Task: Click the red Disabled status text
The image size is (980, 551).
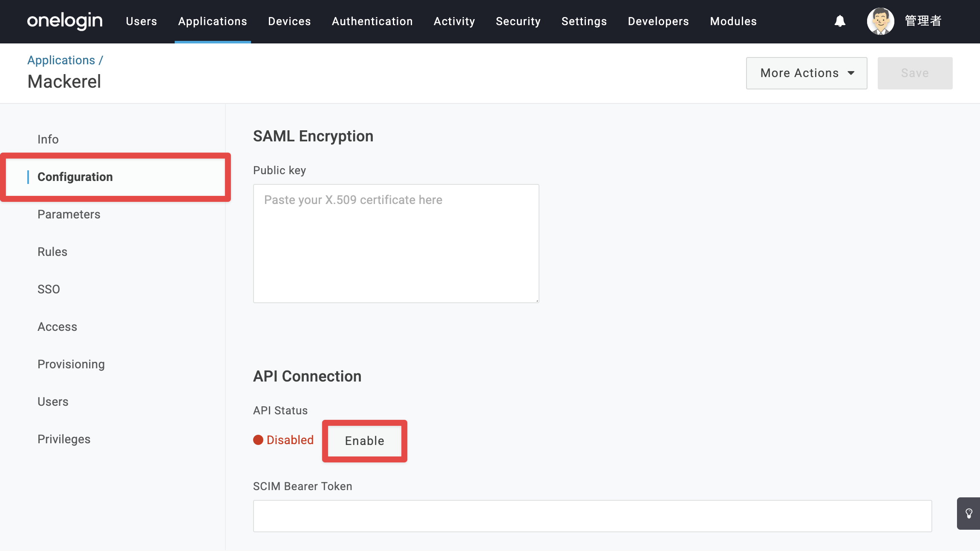Action: [290, 440]
